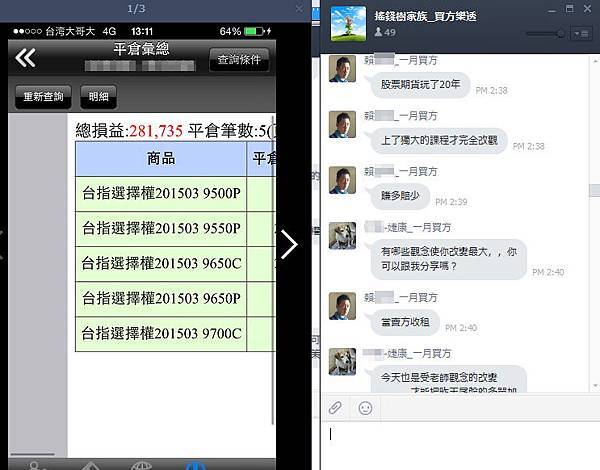Go to next image with right arrow
The image size is (600, 470).
pos(289,245)
